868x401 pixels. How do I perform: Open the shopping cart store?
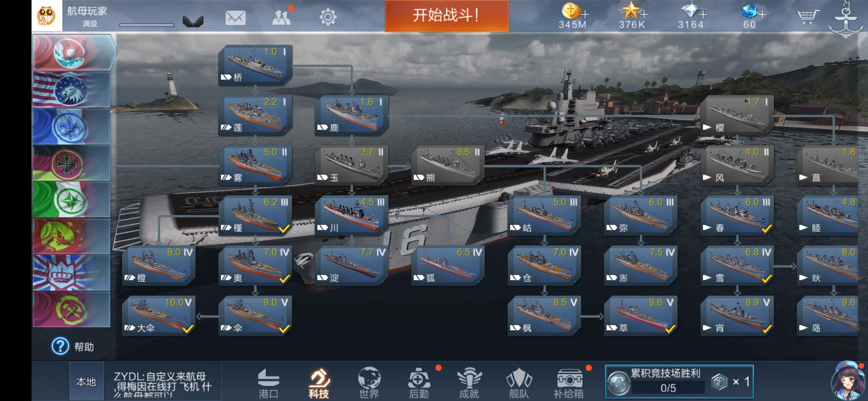(x=808, y=17)
